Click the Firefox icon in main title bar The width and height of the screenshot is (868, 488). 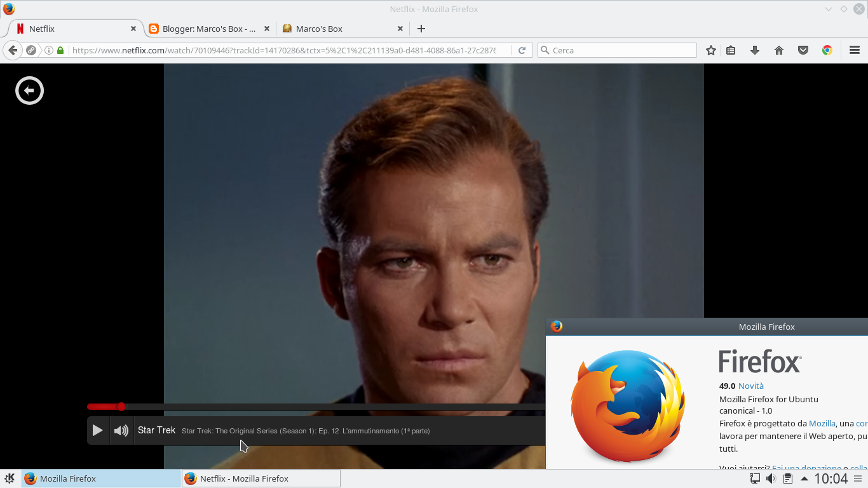[9, 9]
